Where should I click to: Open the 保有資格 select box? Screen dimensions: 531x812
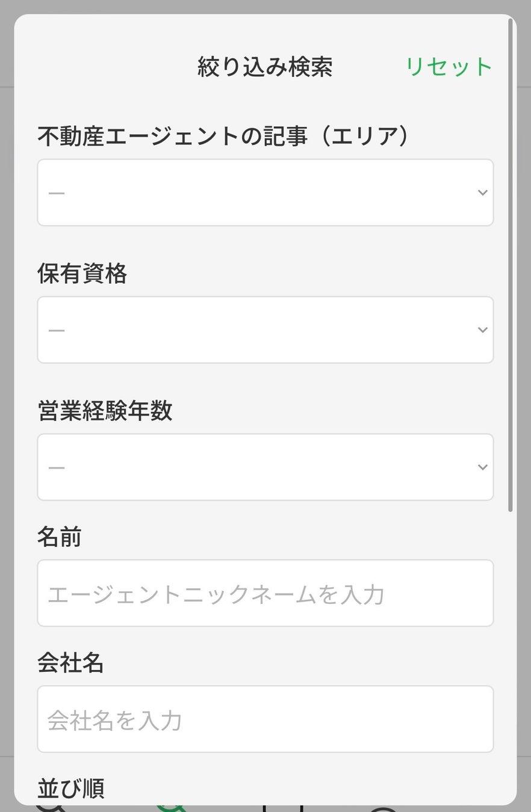coord(265,330)
